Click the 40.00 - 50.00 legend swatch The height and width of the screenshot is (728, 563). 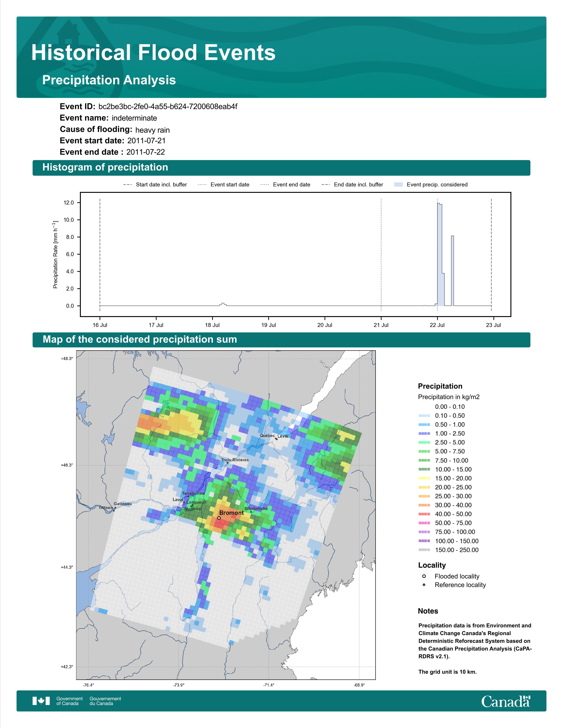(424, 514)
